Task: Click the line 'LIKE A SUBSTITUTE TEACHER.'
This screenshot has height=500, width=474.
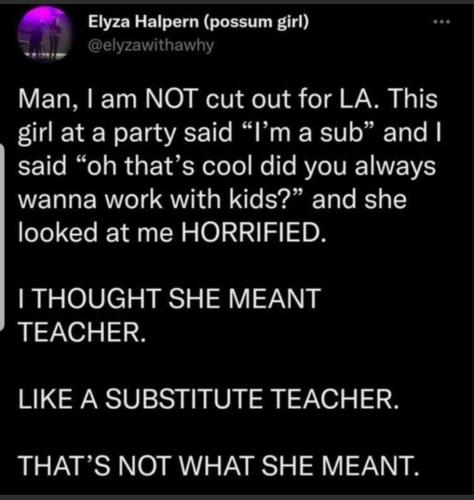Action: (x=208, y=399)
